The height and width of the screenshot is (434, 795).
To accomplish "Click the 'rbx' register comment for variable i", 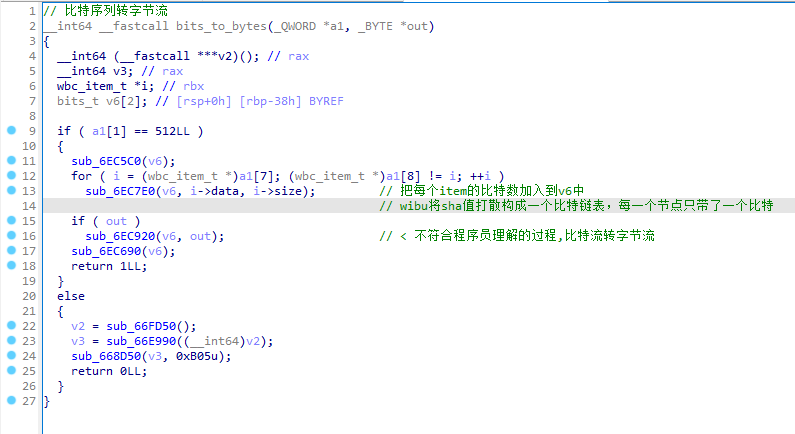I will 194,86.
